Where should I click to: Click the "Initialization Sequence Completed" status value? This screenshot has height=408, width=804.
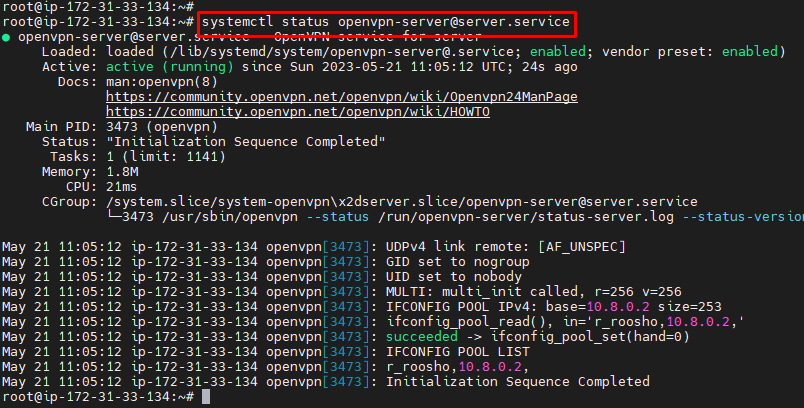pyautogui.click(x=246, y=141)
